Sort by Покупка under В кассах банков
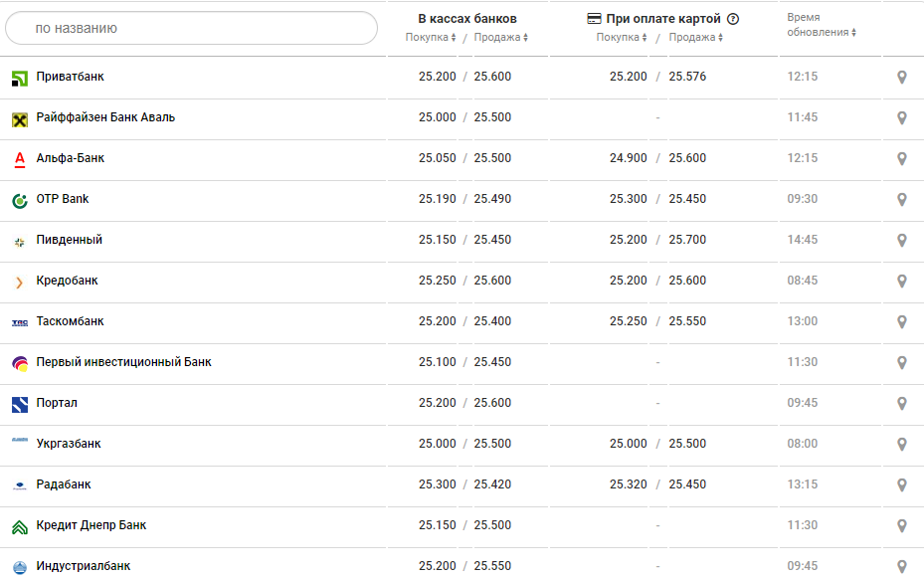The image size is (924, 579). 431,38
